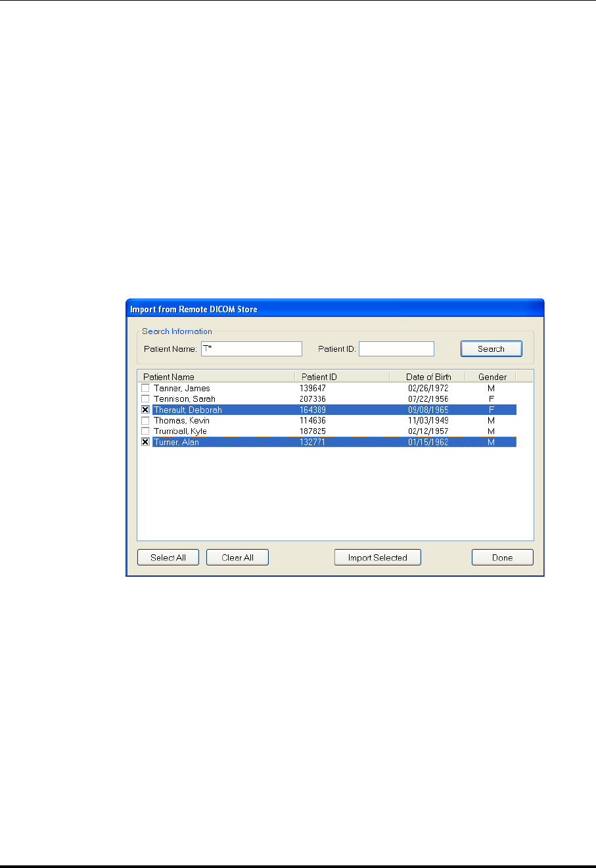The height and width of the screenshot is (868, 596).
Task: Sort by Patient ID column header
Action: (342, 377)
